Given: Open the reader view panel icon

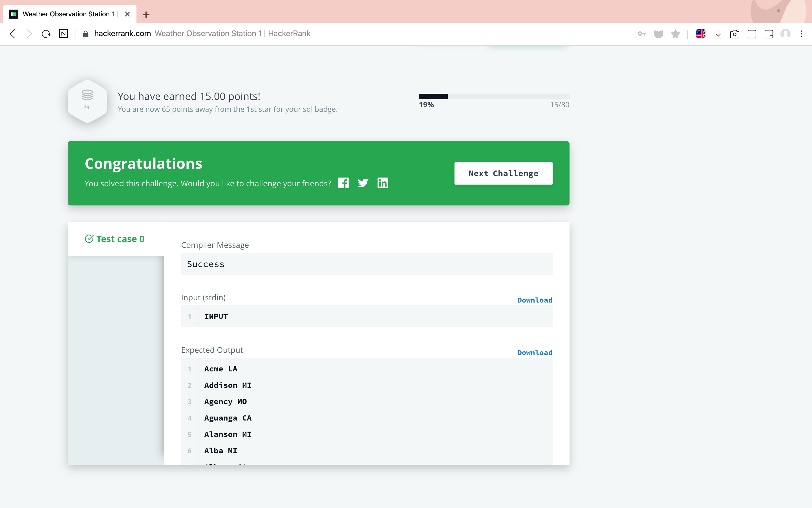Looking at the screenshot, I should (x=752, y=34).
